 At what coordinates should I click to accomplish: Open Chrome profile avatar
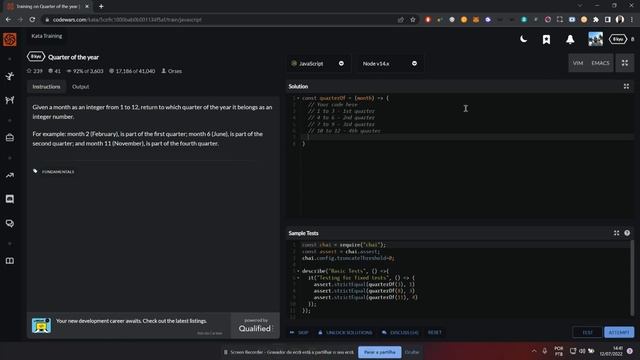[620, 20]
